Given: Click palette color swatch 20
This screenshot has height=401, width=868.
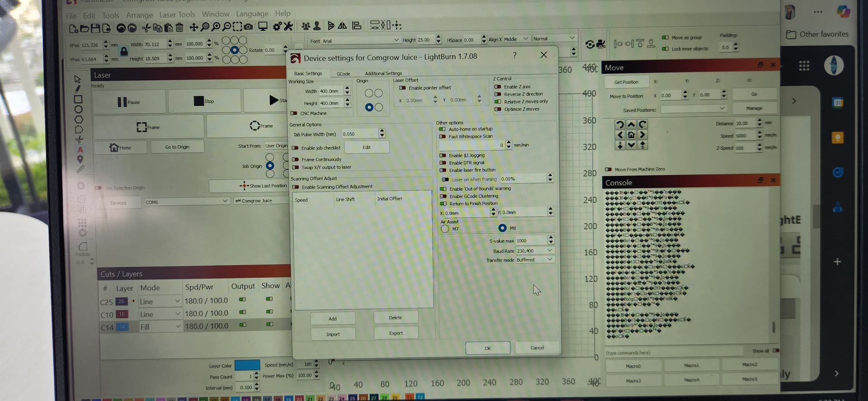Looking at the screenshot, I should coord(299,399).
